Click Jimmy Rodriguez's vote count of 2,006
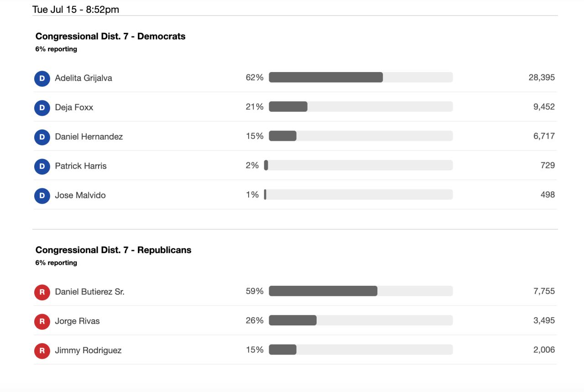Image resolution: width=584 pixels, height=392 pixels. (544, 350)
